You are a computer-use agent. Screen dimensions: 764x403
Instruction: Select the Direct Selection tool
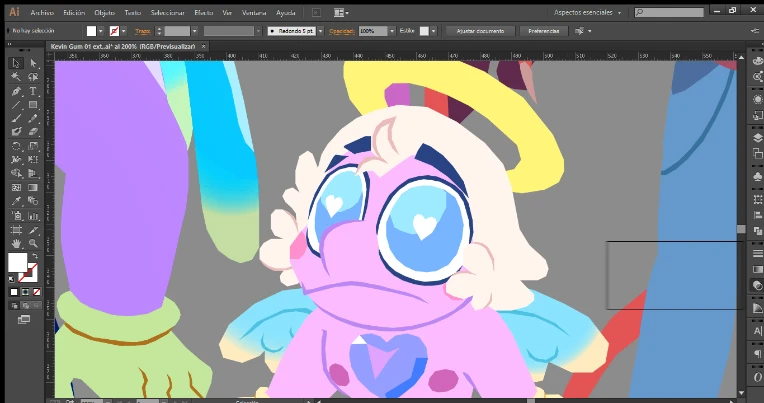coord(33,63)
